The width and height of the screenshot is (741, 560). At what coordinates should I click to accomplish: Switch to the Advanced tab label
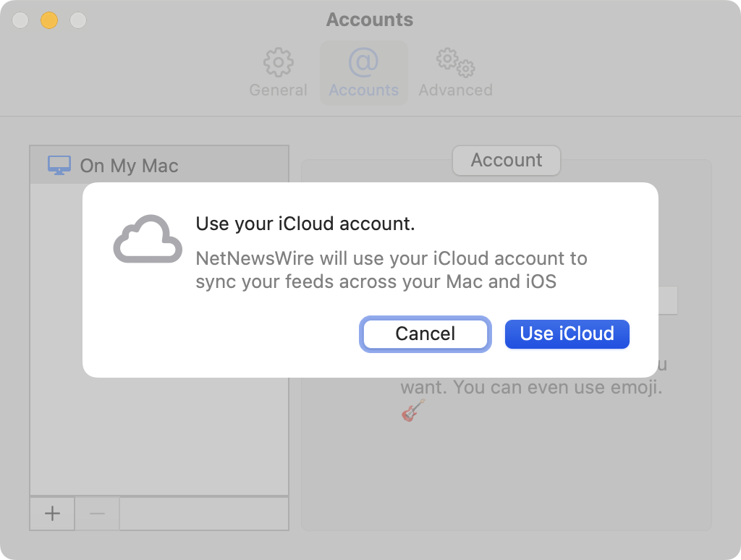click(455, 90)
